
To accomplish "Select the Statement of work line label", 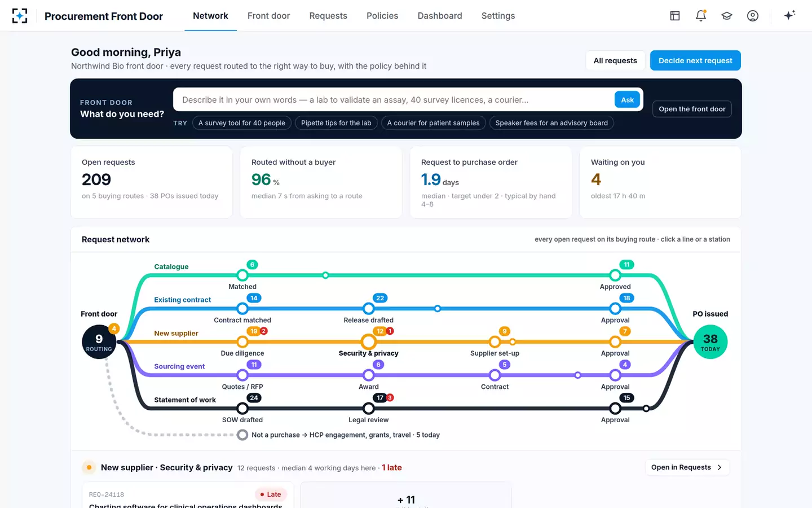I will [185, 400].
